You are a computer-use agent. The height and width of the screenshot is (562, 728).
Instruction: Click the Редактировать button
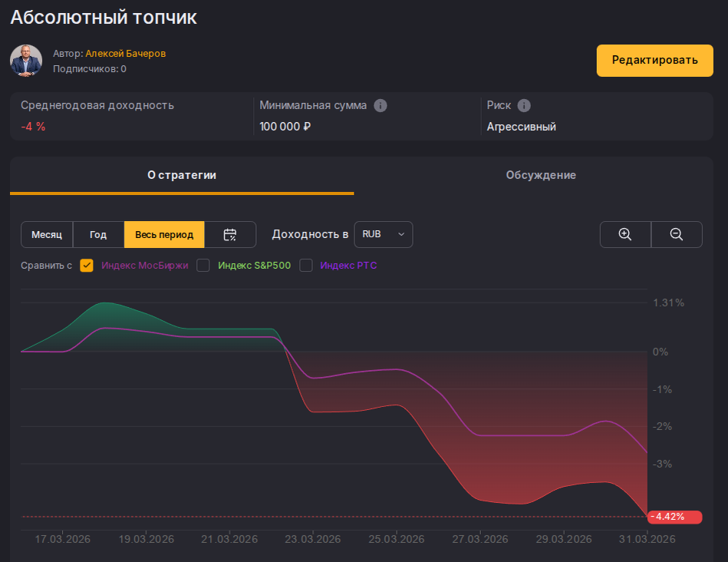654,61
